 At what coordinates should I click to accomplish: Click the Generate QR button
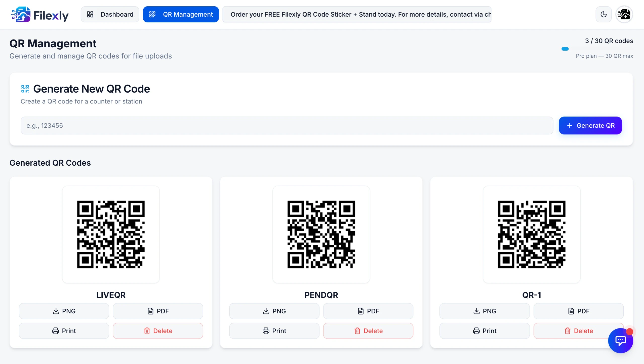(590, 125)
